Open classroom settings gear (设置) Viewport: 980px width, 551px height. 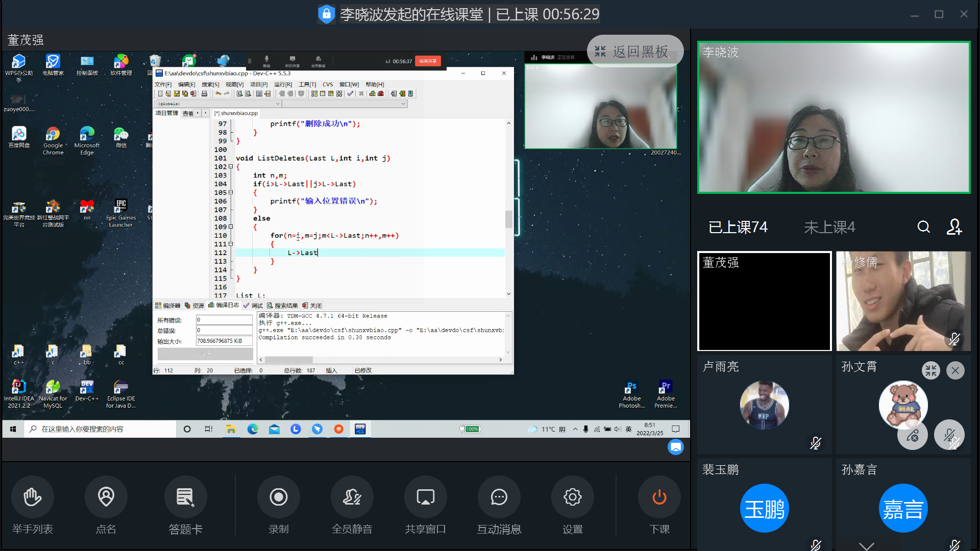coord(572,497)
